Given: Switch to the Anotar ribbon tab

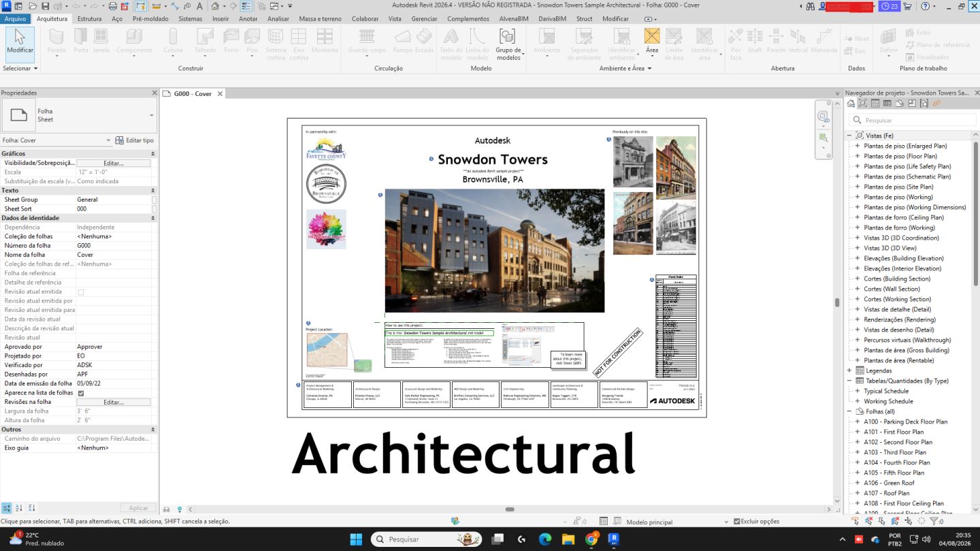Looking at the screenshot, I should (x=248, y=19).
